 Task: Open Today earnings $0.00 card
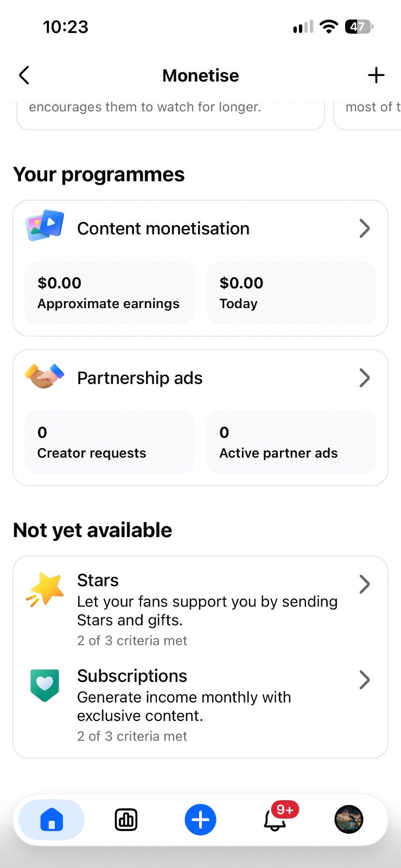tap(291, 293)
